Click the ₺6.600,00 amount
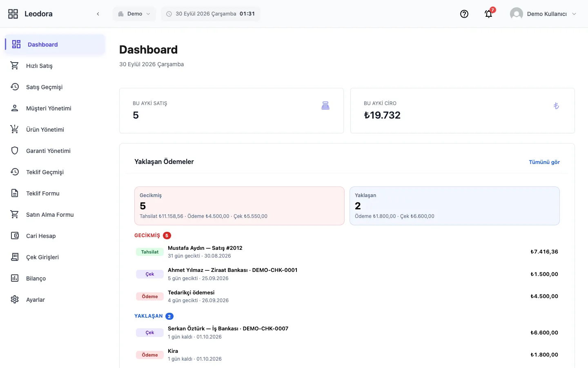This screenshot has width=588, height=368. 544,333
